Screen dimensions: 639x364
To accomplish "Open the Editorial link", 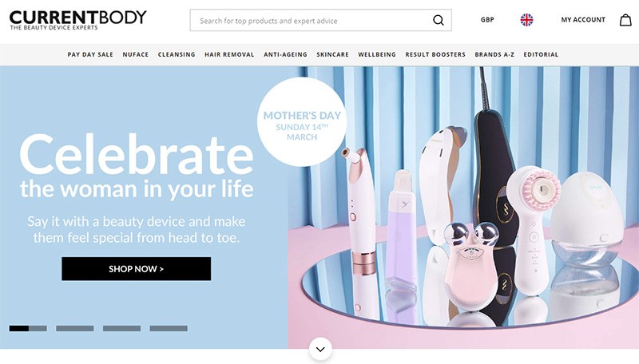I will (541, 54).
